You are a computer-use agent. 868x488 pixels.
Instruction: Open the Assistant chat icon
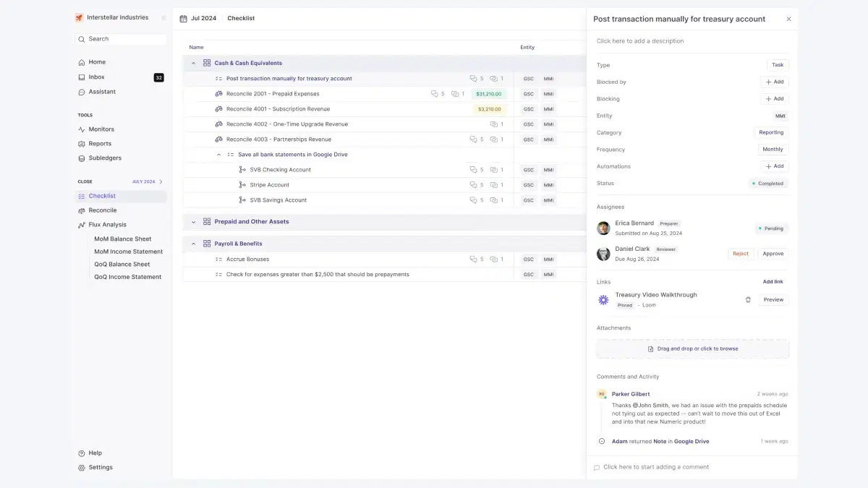click(x=82, y=92)
